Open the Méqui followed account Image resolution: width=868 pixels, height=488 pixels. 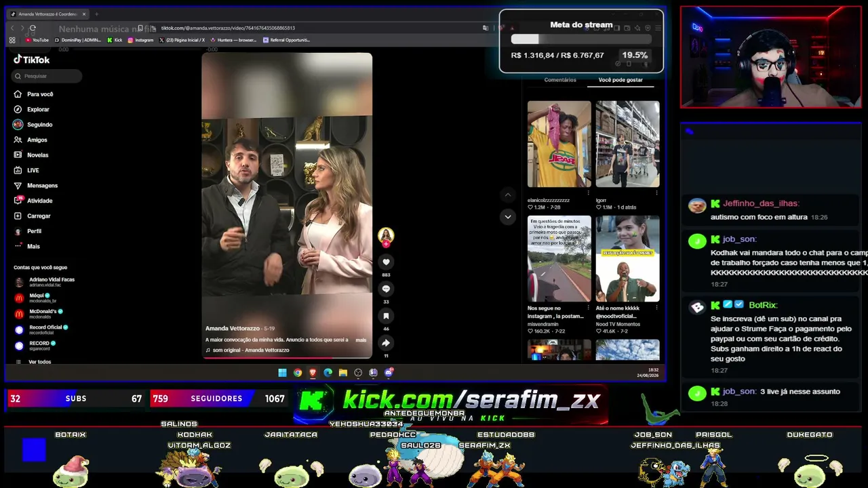point(35,298)
